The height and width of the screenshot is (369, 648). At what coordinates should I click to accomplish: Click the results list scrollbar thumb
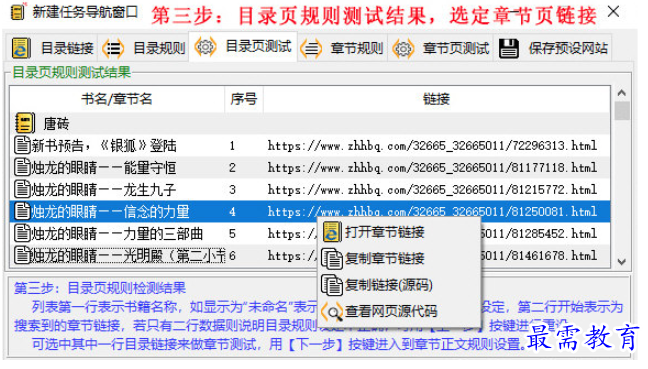[622, 111]
